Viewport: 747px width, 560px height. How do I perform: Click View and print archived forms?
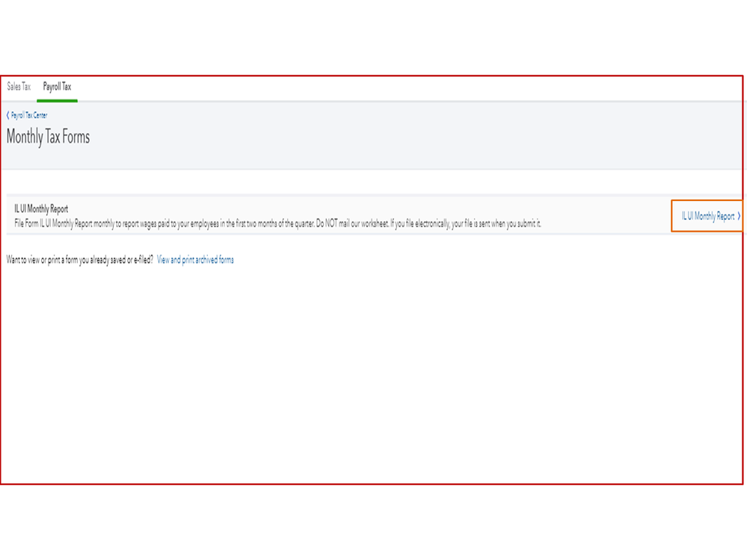tap(195, 260)
